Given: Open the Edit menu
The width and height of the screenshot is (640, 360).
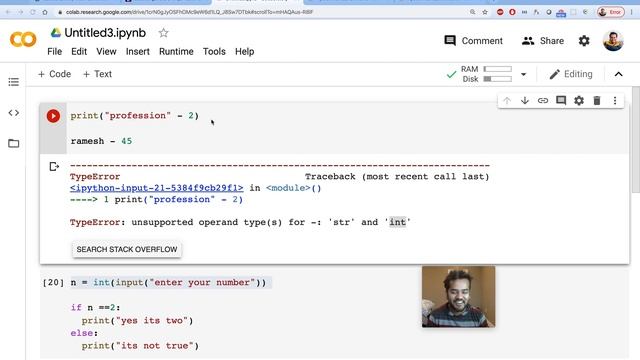Looking at the screenshot, I should 79,51.
